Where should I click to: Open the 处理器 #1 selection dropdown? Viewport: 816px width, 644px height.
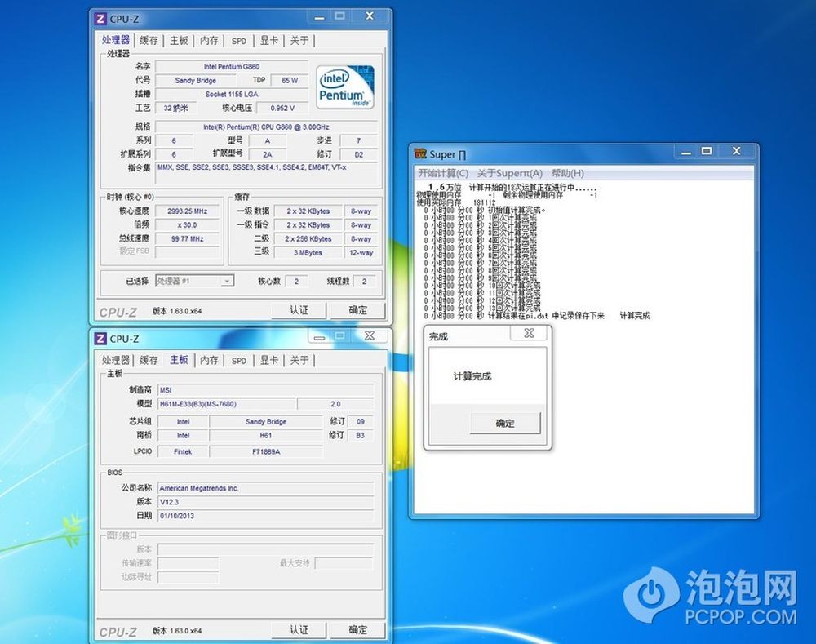coord(195,281)
